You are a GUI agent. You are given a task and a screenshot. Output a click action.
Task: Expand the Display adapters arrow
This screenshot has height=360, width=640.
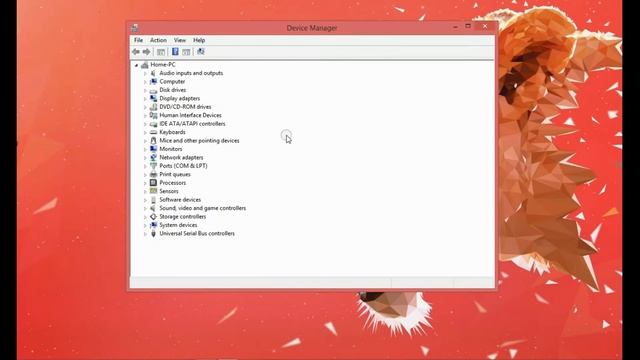(x=145, y=99)
